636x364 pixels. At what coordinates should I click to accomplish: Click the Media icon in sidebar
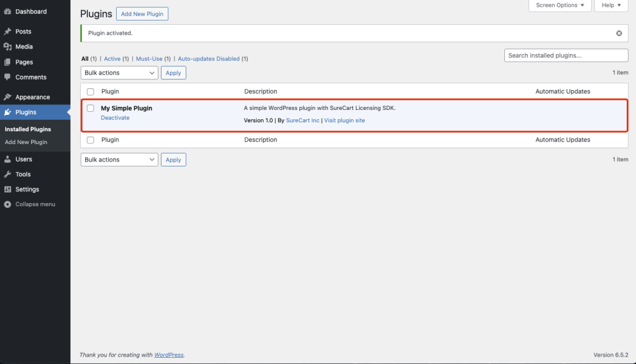coord(7,47)
